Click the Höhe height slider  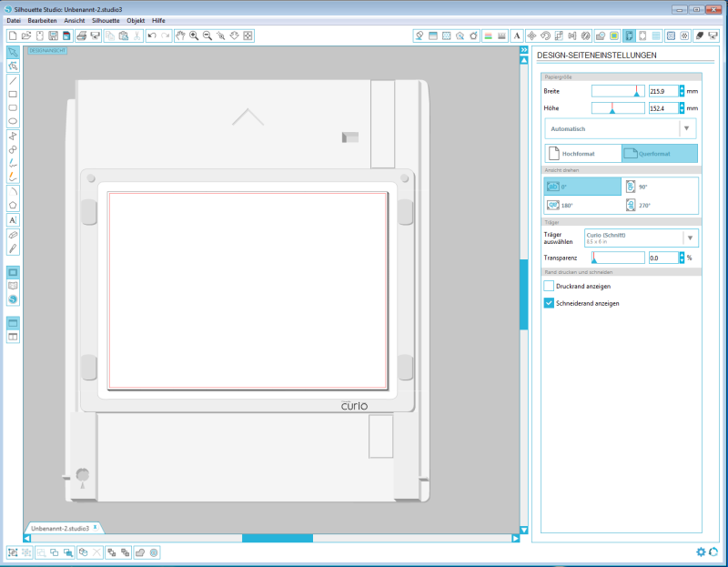618,108
